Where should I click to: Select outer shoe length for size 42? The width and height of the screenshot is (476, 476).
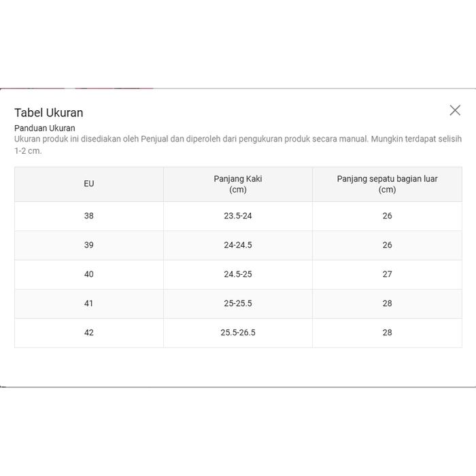click(387, 333)
